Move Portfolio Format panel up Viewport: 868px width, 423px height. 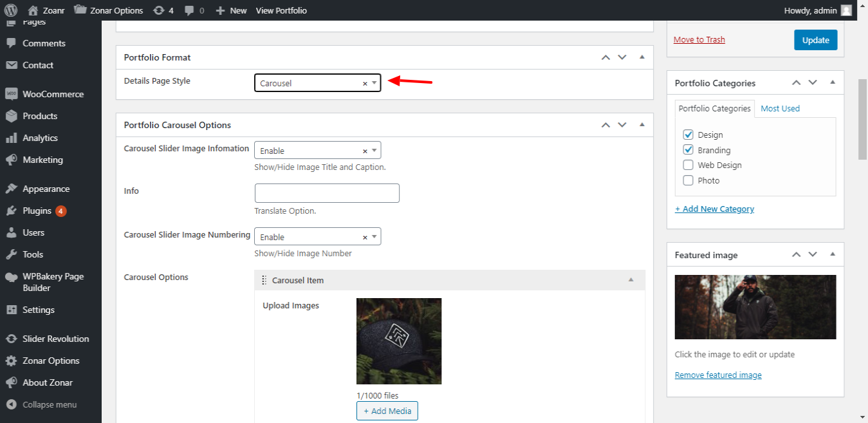pyautogui.click(x=605, y=57)
